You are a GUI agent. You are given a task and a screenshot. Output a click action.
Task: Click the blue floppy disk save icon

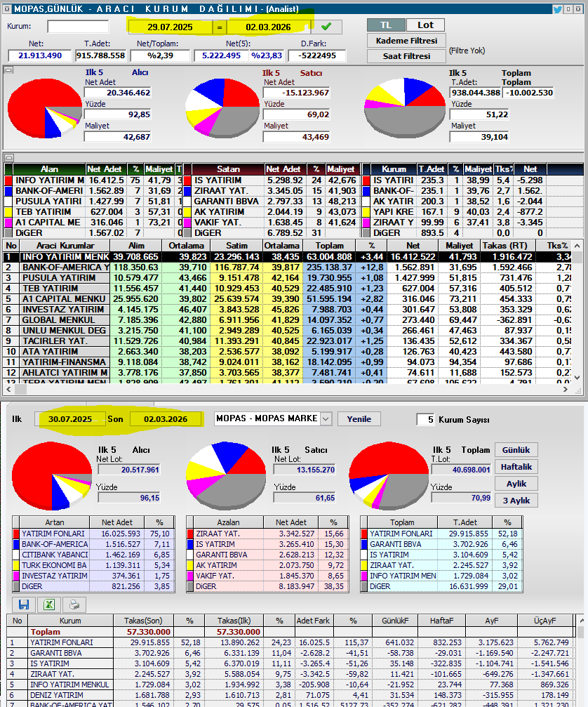[x=24, y=604]
